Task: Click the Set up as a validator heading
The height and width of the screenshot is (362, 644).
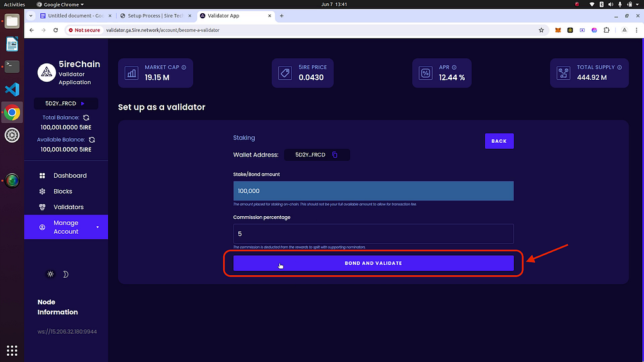Action: 162,107
